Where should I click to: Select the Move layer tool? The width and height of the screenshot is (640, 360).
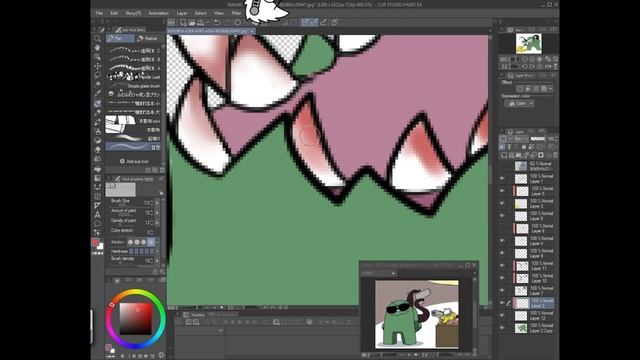(x=97, y=66)
